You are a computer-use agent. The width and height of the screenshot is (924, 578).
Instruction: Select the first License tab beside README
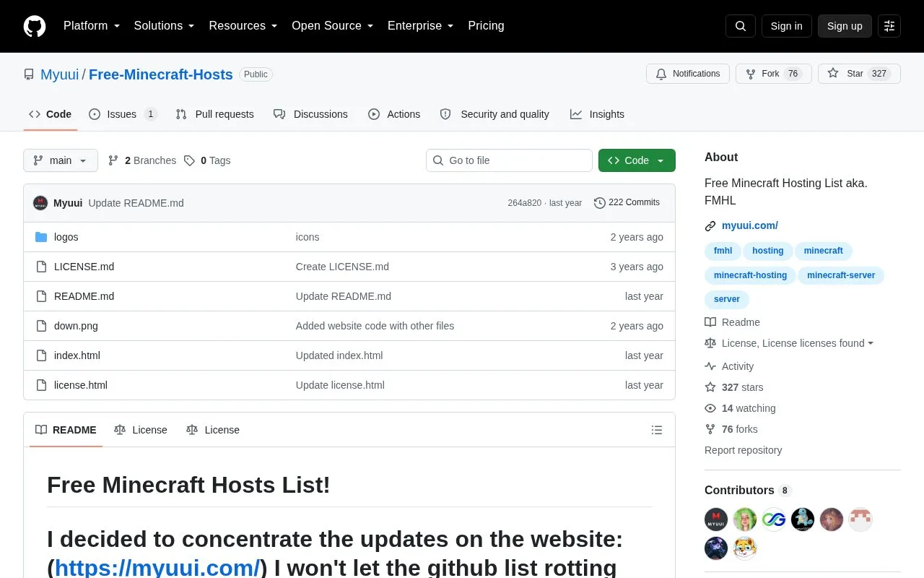[141, 430]
